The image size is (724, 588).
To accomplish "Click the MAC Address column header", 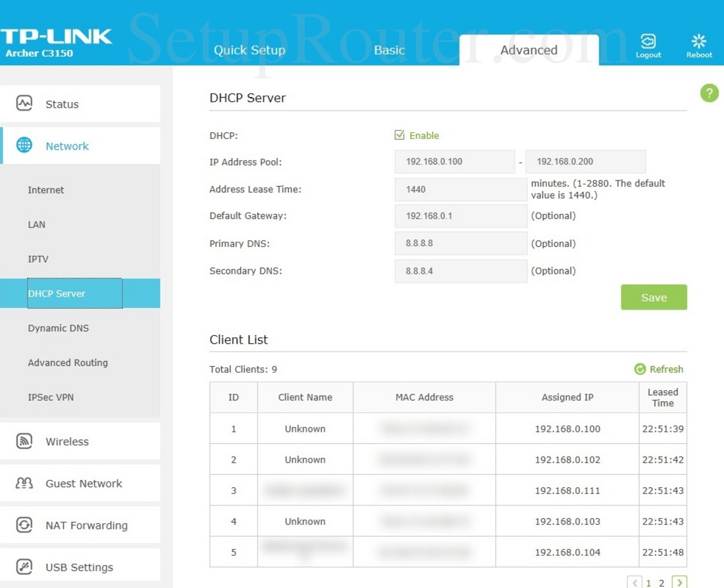I will pos(425,397).
